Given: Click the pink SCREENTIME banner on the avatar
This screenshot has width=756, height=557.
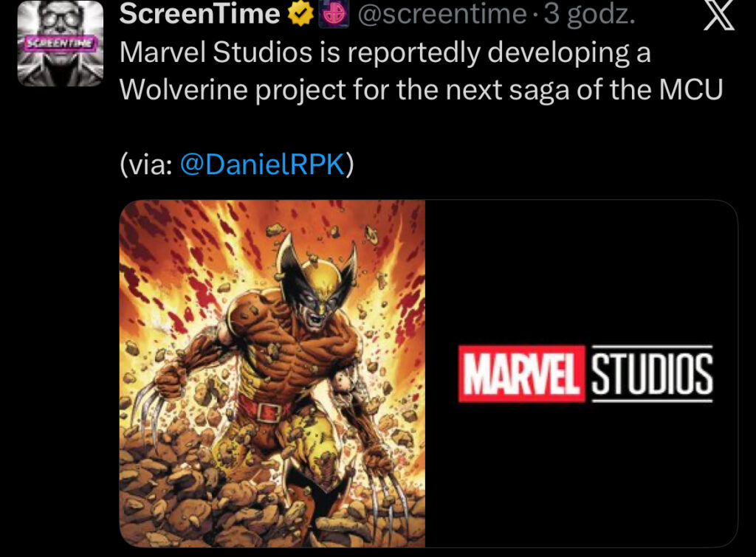Looking at the screenshot, I should 61,44.
